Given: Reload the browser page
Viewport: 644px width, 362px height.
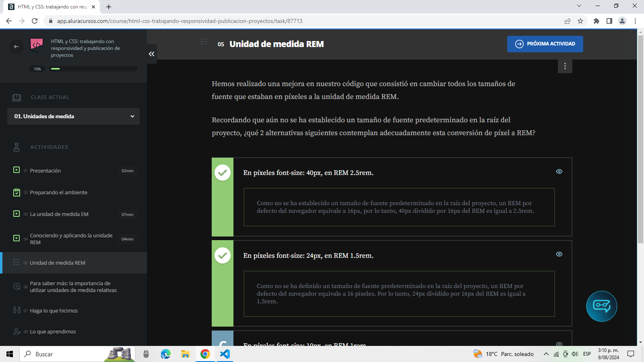Looking at the screenshot, I should click(x=35, y=21).
